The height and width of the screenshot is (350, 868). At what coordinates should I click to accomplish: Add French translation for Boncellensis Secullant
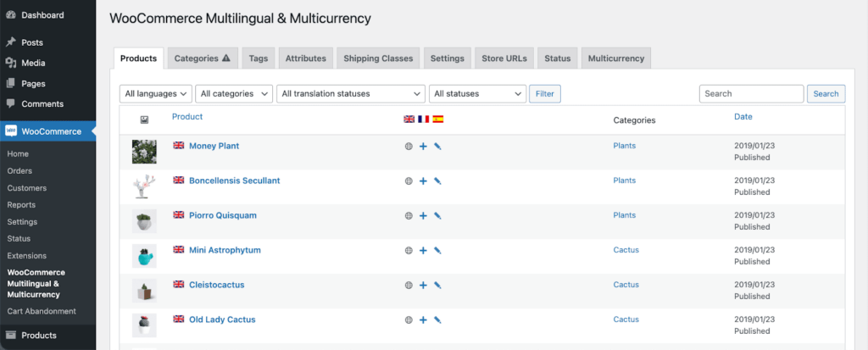coord(423,181)
